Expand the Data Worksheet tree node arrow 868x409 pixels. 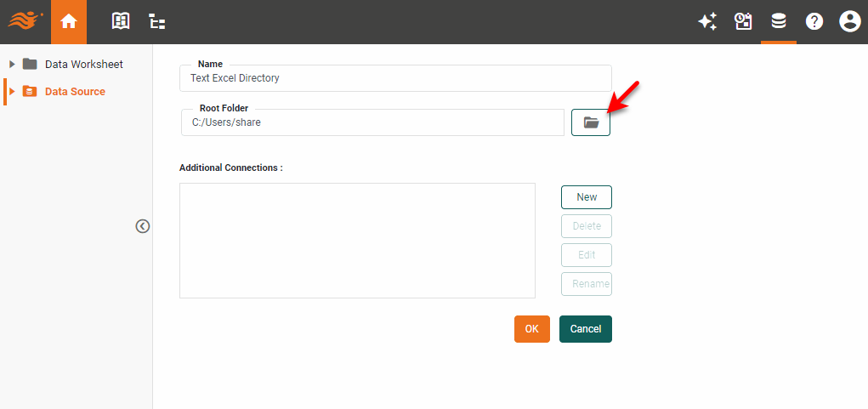12,64
